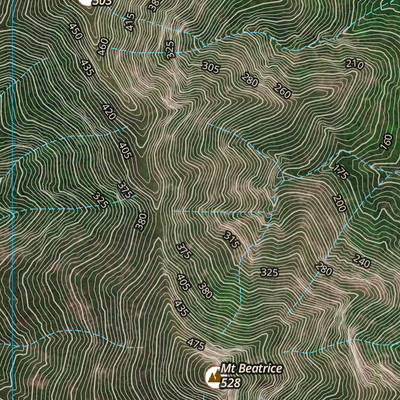400x400 pixels.
Task: Click the 405 label below the 420 label
Action: (126, 151)
